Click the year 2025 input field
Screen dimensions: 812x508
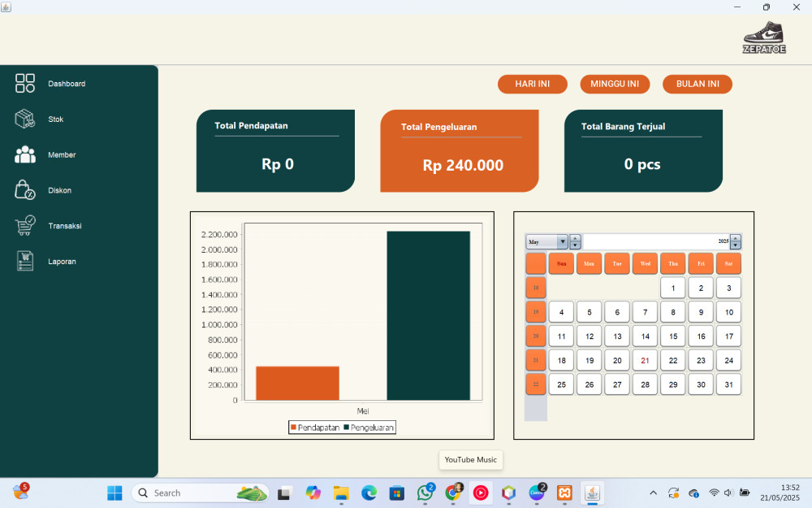point(656,242)
